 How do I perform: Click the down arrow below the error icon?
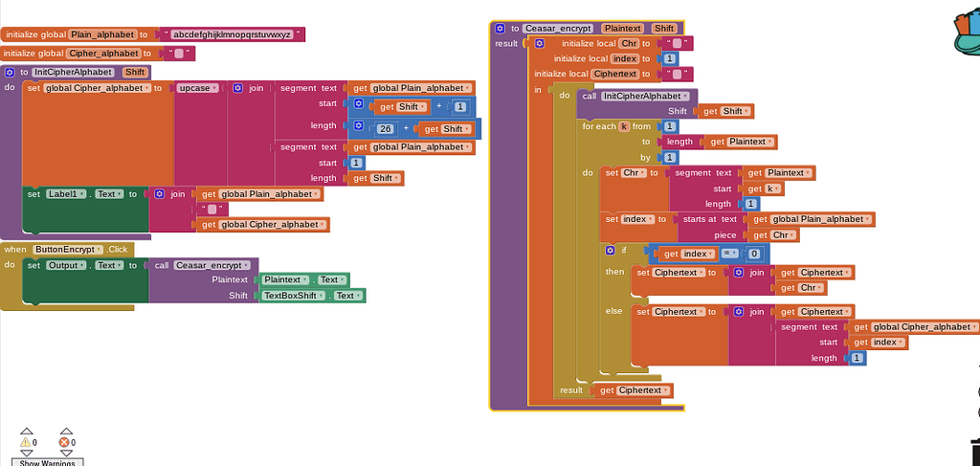point(66,453)
